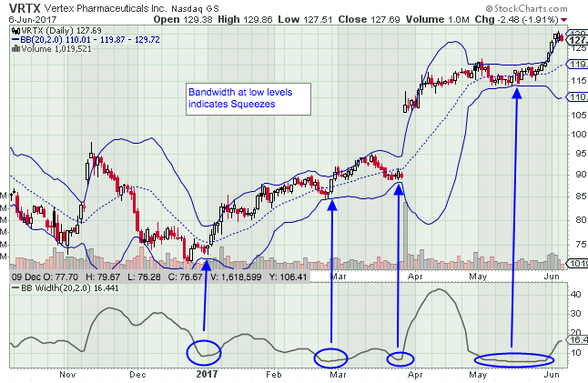Select the VRTX ticker symbol in title
This screenshot has height=383, width=588.
tap(25, 8)
